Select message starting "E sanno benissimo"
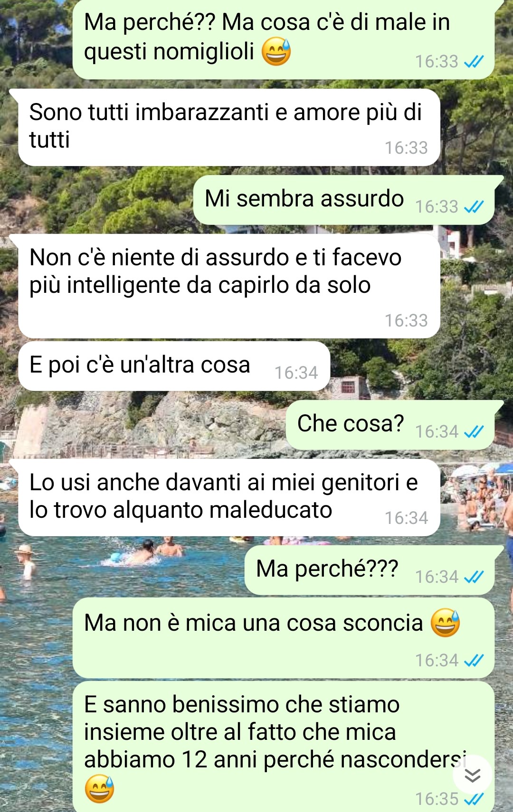513x812 pixels. tap(284, 747)
